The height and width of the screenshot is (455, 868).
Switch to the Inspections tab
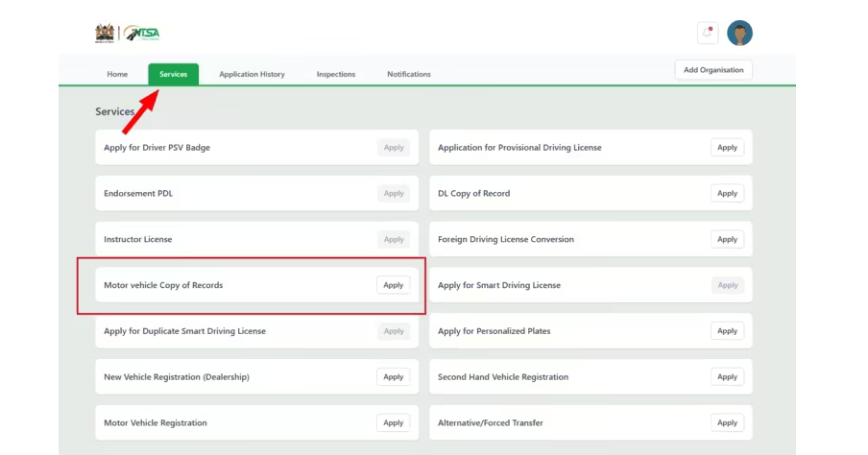[336, 74]
